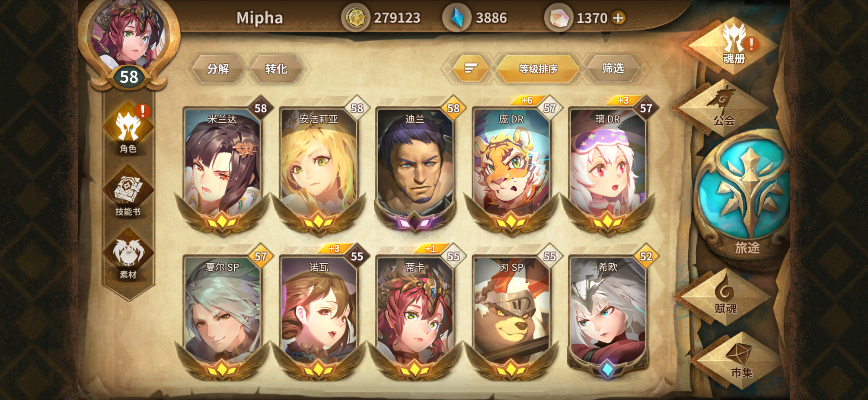Click the 转化 convert button
Viewport: 868px width, 400px height.
(x=276, y=69)
